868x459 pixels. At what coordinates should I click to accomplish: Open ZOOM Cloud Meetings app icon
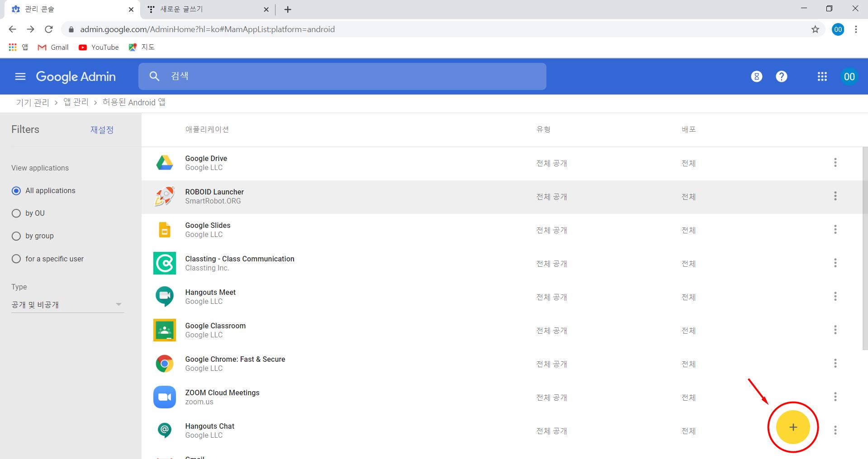click(165, 397)
